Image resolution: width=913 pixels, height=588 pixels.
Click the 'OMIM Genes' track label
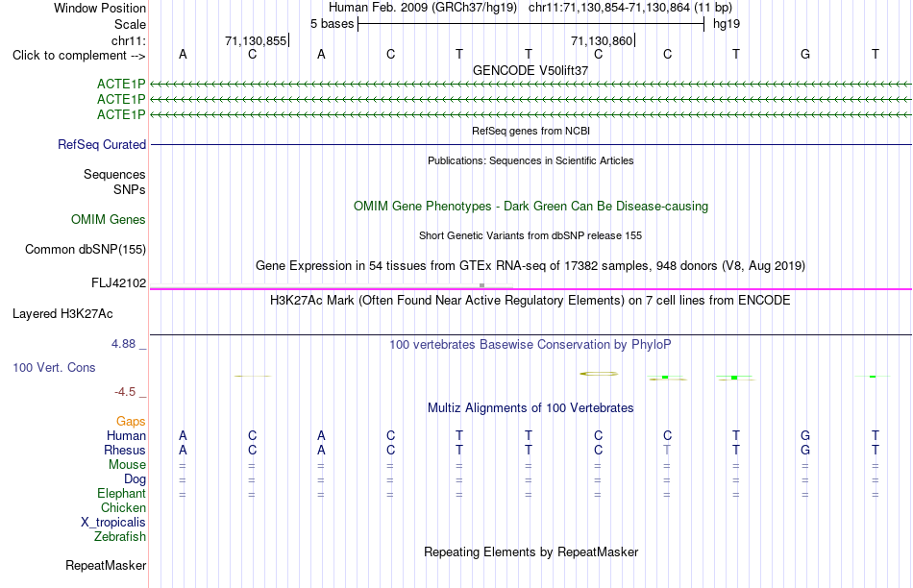click(109, 219)
